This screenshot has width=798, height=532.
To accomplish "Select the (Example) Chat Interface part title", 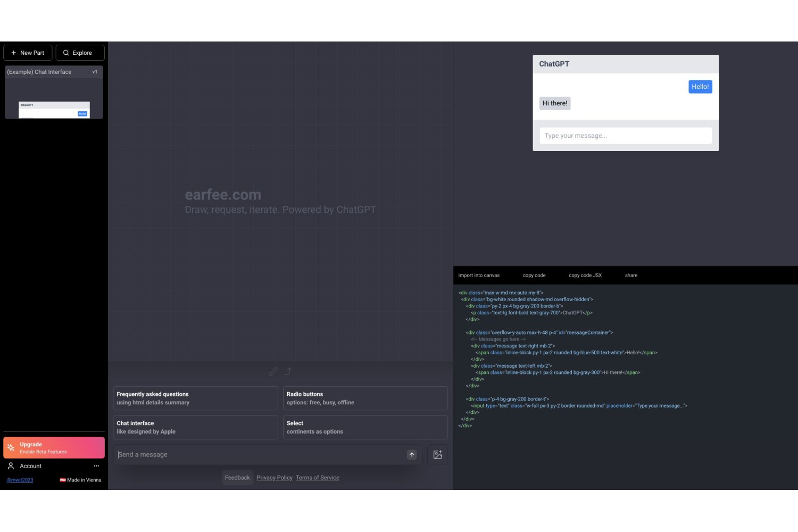I will coord(39,72).
